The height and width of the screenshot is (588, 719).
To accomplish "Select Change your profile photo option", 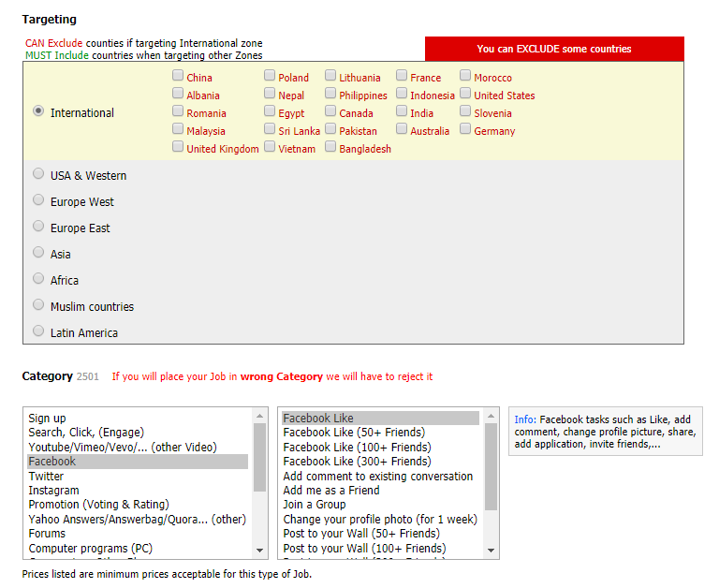I will 381,520.
